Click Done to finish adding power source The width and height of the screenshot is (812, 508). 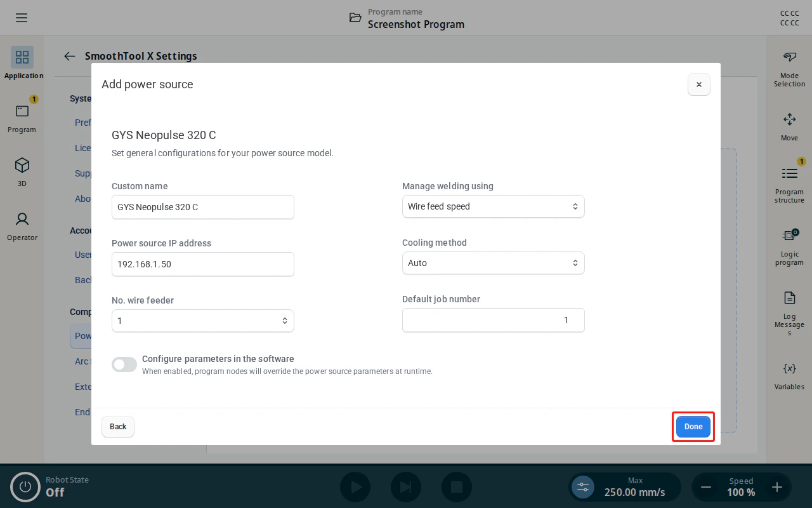(693, 427)
